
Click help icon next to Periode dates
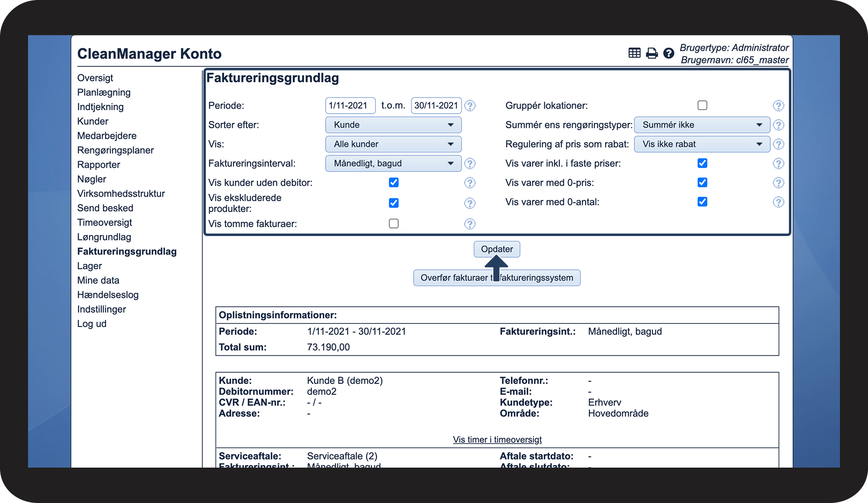tap(470, 106)
